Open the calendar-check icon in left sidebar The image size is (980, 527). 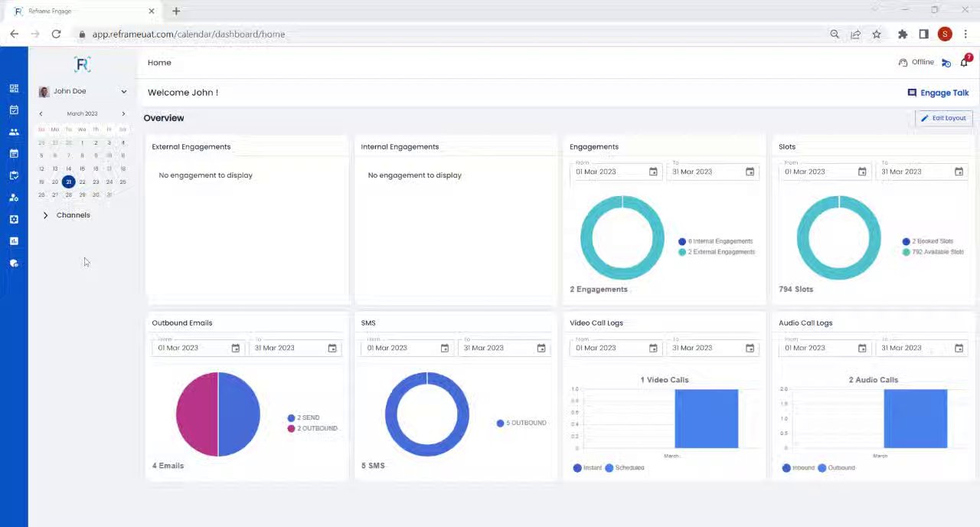(x=14, y=110)
